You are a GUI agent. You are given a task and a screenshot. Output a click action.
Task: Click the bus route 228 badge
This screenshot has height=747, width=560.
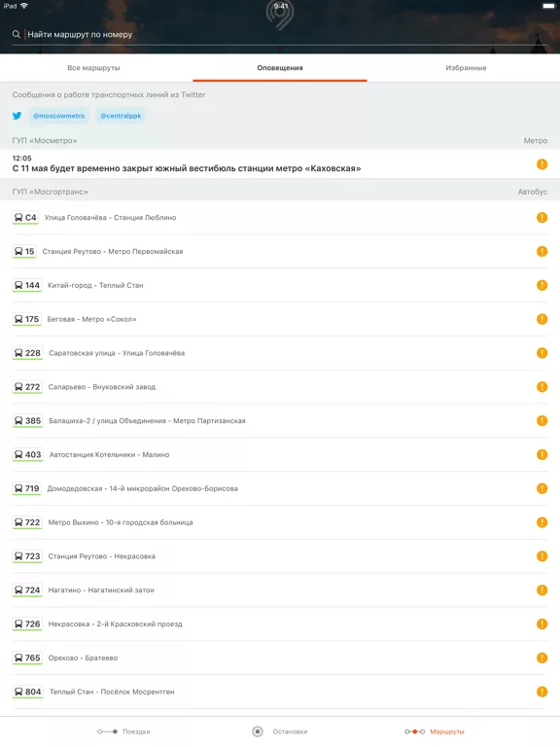[27, 353]
